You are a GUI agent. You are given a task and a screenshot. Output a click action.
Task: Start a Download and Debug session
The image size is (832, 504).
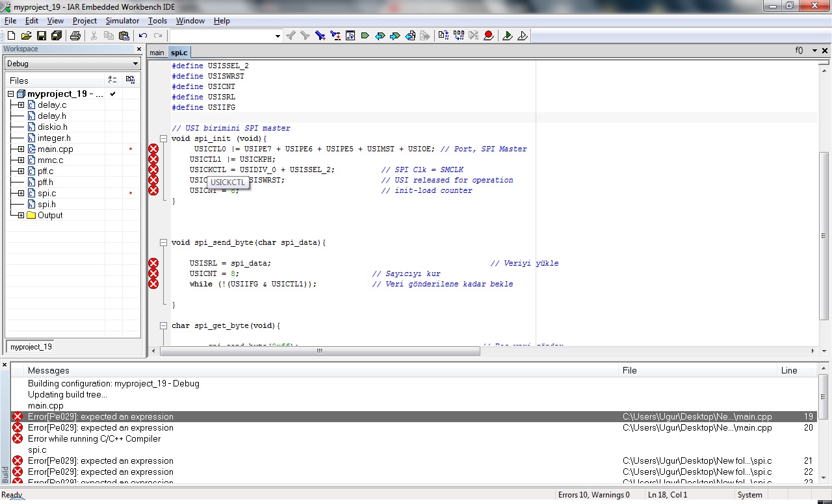point(509,36)
